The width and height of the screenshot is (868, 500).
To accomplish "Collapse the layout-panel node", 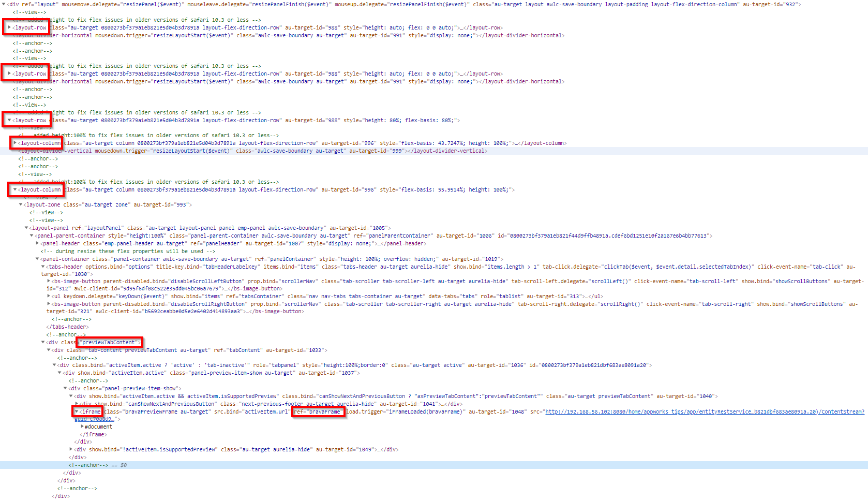I will click(x=26, y=228).
